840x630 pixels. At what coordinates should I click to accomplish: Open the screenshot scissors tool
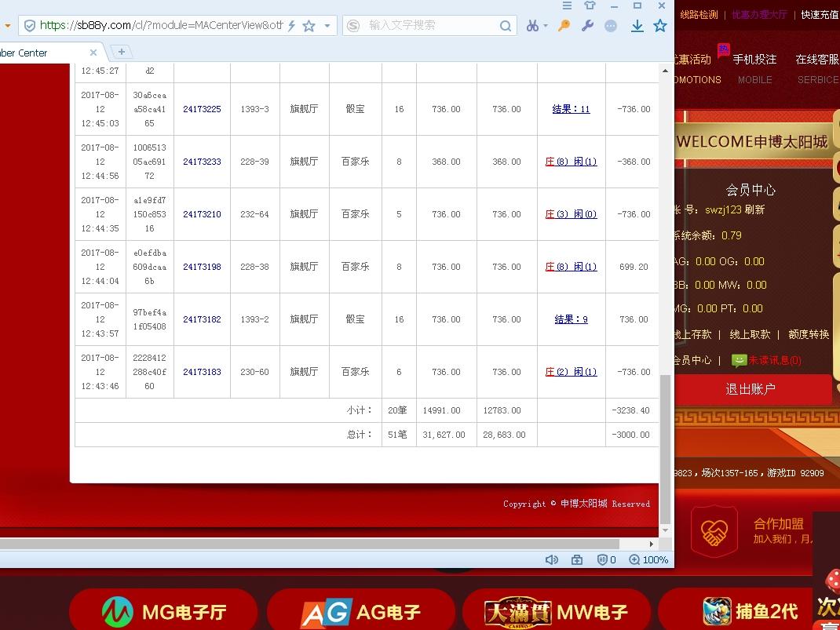click(532, 25)
